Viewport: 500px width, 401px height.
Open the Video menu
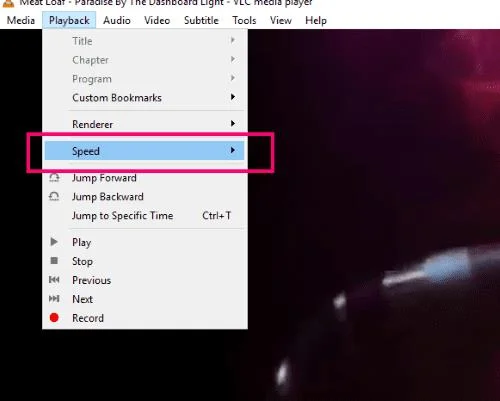(x=157, y=20)
